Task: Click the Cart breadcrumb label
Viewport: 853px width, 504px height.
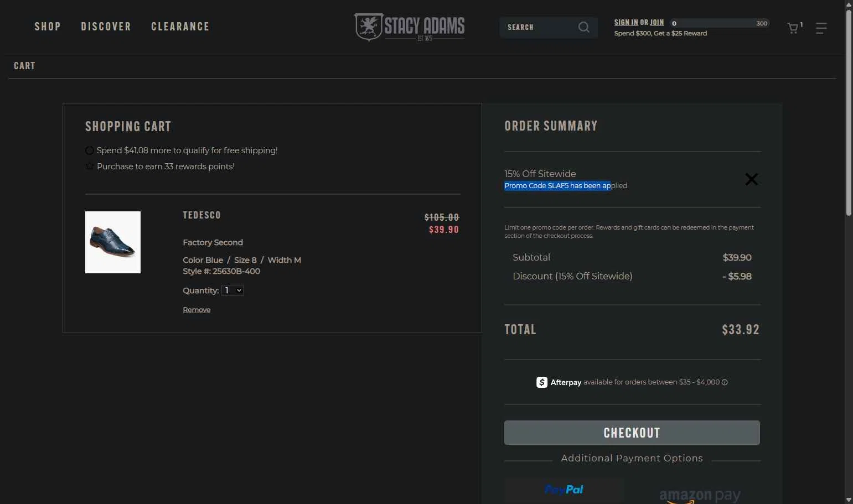Action: pos(24,66)
